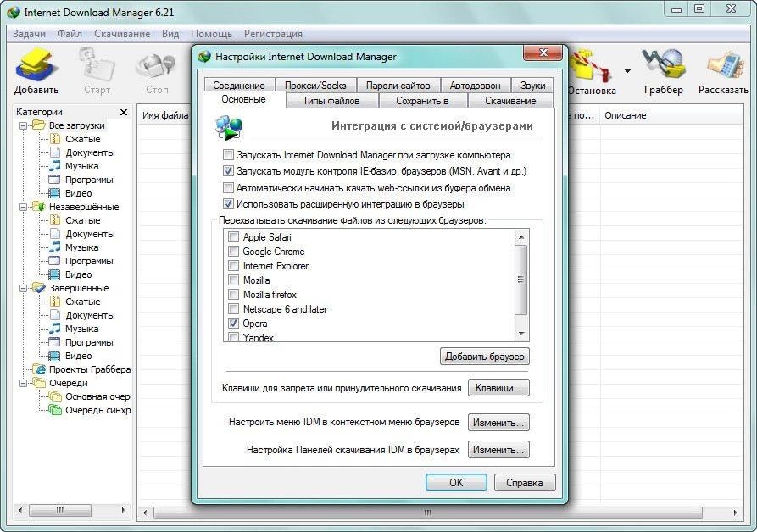Collapse the Незавершённые tree node
The width and height of the screenshot is (757, 532).
point(23,207)
